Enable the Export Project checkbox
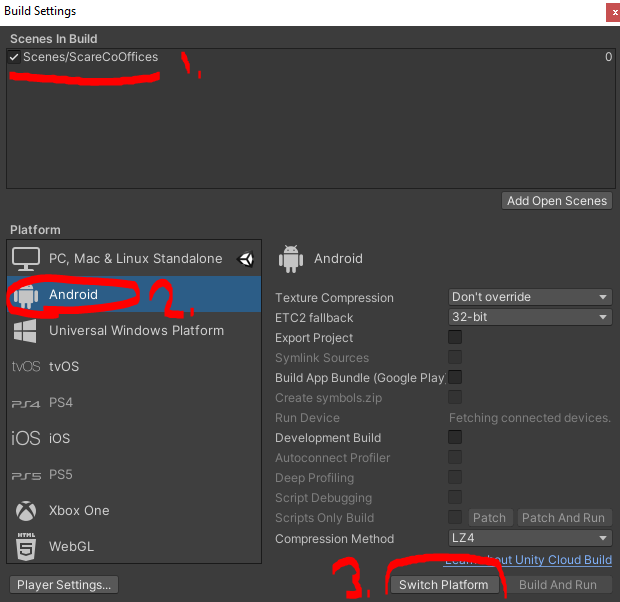This screenshot has height=602, width=620. [x=455, y=337]
